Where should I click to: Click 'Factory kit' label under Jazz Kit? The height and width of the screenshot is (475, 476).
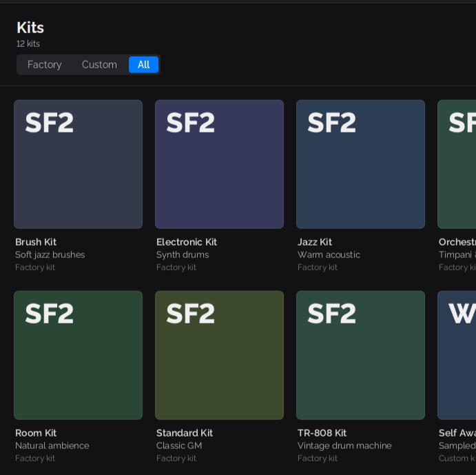click(x=318, y=267)
